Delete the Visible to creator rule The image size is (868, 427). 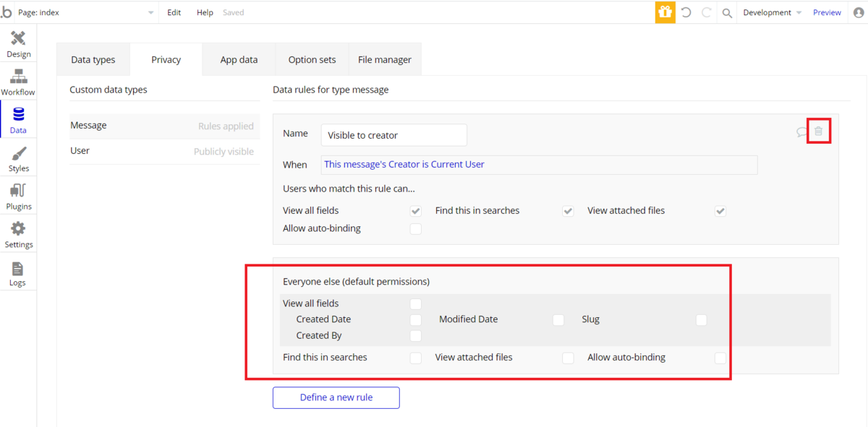(818, 131)
